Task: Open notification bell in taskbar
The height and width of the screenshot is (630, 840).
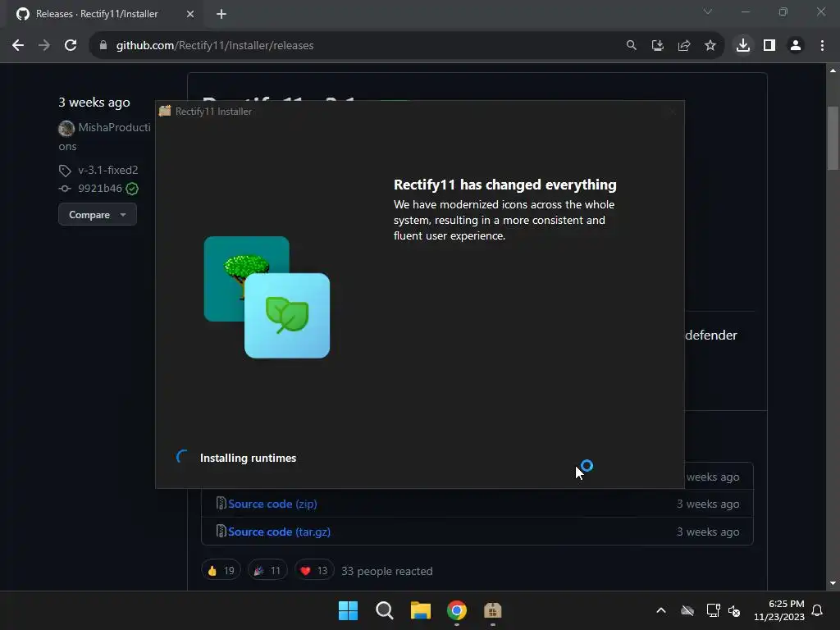Action: pyautogui.click(x=817, y=610)
